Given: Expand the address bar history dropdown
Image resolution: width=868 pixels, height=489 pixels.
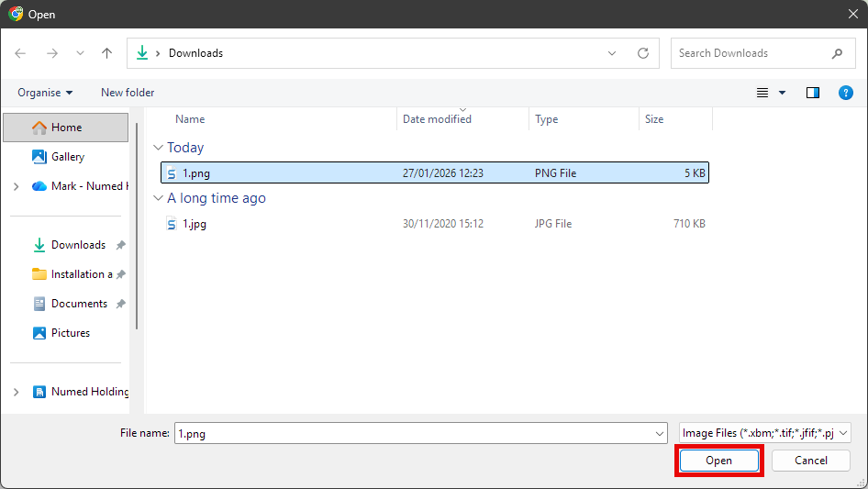Looking at the screenshot, I should [x=612, y=53].
